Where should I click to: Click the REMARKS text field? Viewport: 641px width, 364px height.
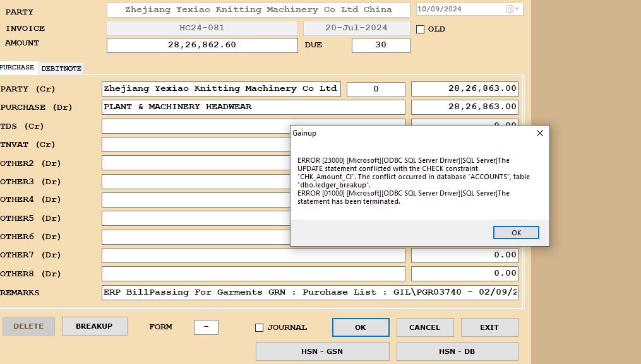(x=309, y=292)
